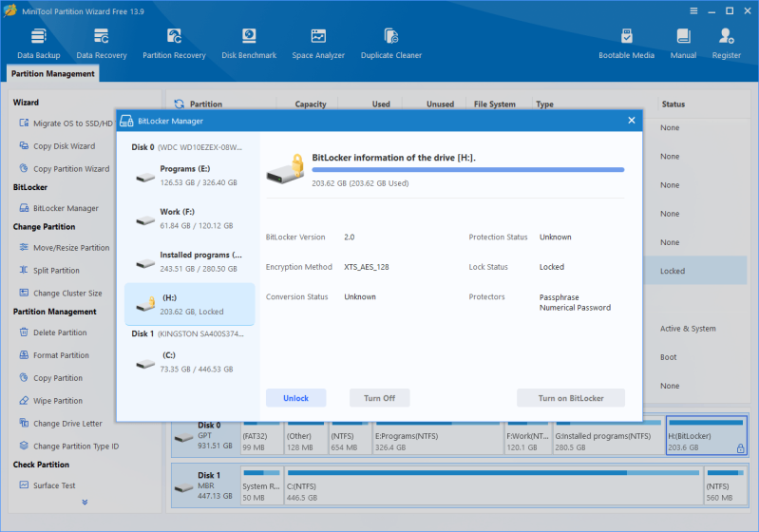Select NTFS 560 MB block on Disk 1
The image size is (759, 532).
click(x=725, y=487)
